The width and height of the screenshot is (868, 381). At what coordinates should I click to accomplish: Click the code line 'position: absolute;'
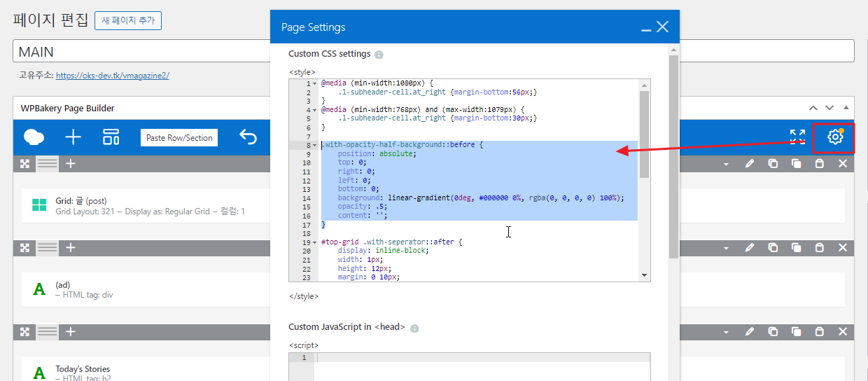point(377,154)
